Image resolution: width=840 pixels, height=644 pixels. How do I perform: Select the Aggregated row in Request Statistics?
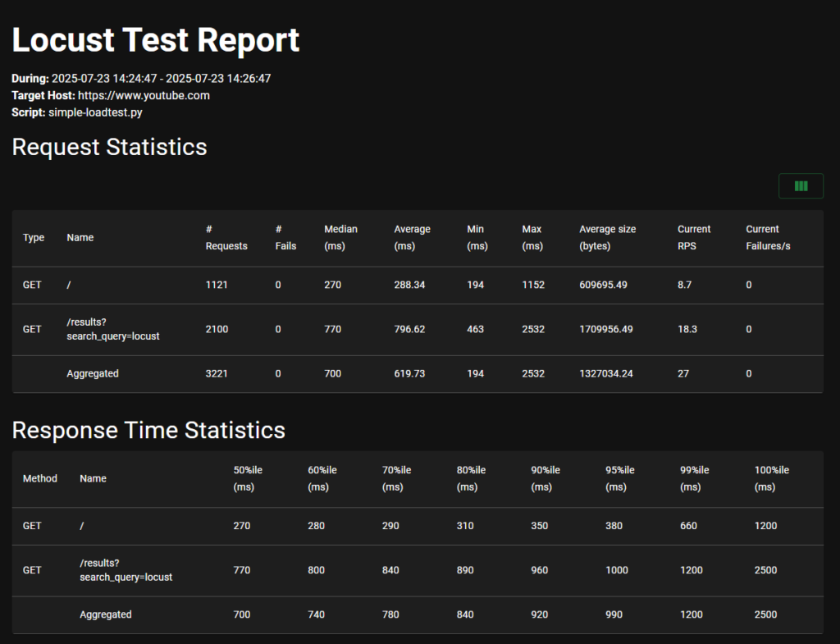tap(93, 374)
